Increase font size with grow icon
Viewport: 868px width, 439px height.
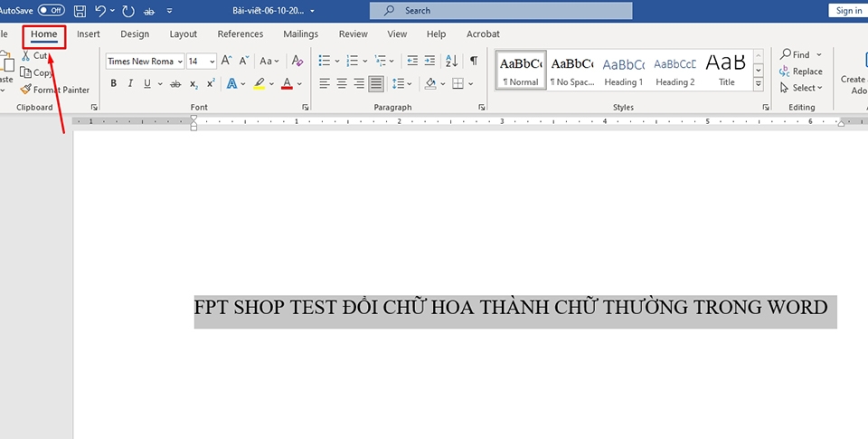click(226, 61)
